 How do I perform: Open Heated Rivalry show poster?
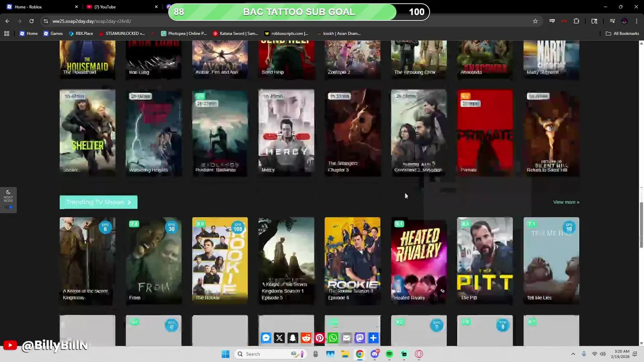tap(419, 260)
